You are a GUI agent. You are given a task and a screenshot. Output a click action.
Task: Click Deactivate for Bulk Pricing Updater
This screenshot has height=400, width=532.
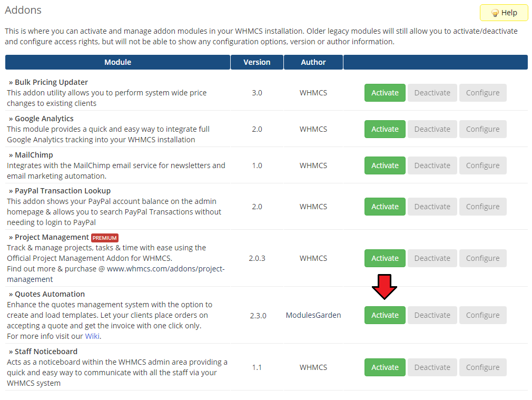coord(432,93)
